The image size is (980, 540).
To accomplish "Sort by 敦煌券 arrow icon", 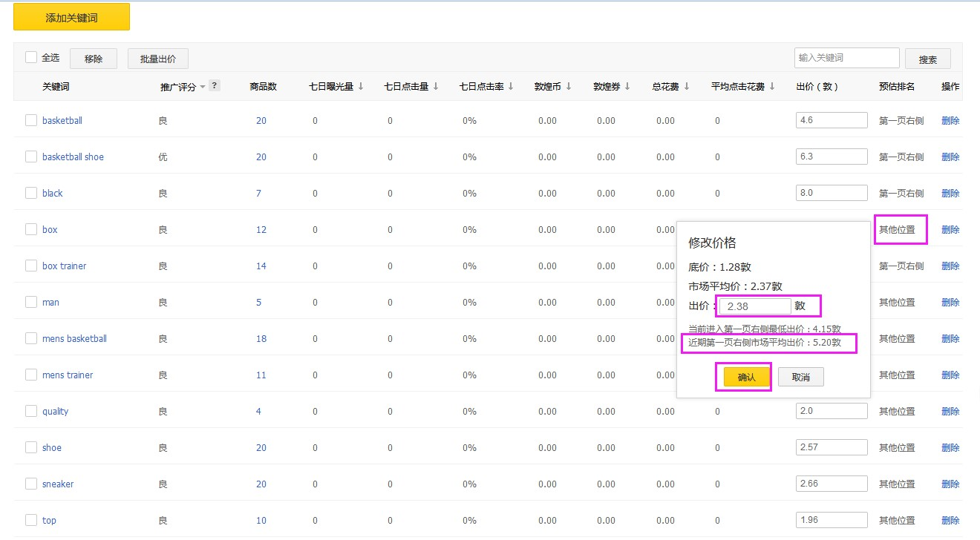I will [627, 86].
